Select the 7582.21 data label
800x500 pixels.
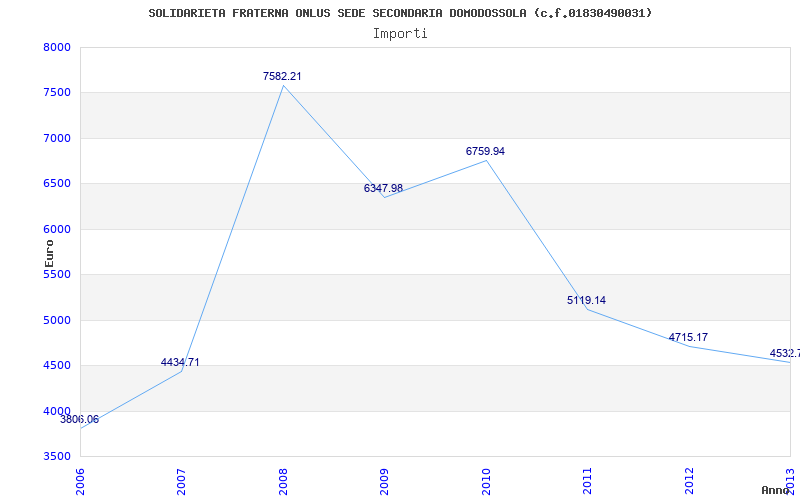[282, 77]
